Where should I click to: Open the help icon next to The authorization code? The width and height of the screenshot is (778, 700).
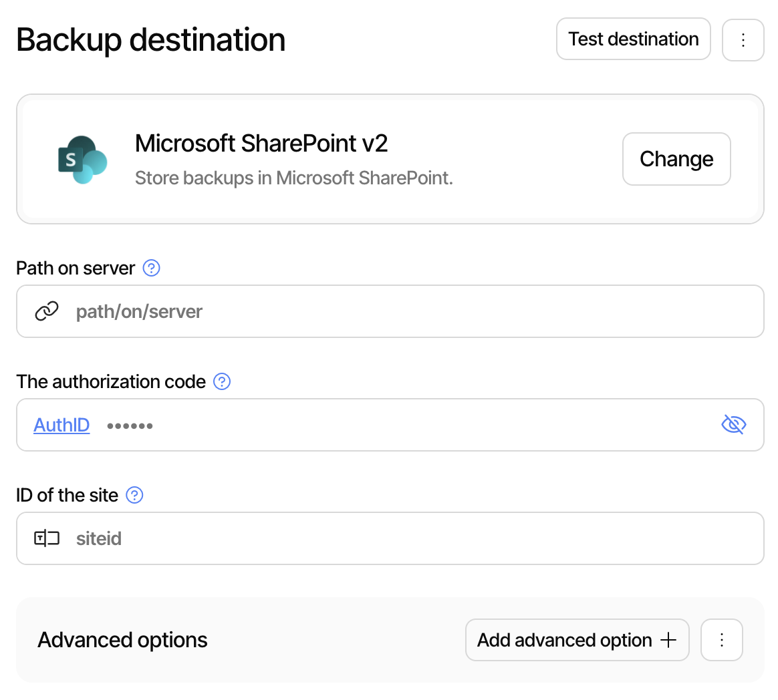[221, 381]
